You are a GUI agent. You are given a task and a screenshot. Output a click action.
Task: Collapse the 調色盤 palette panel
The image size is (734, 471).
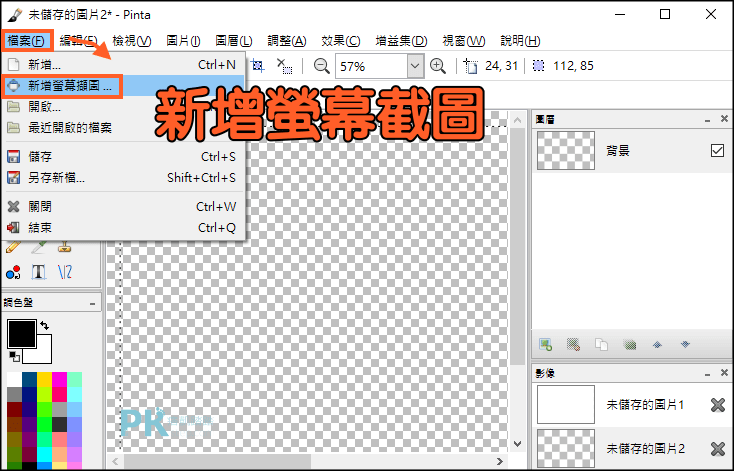point(92,303)
